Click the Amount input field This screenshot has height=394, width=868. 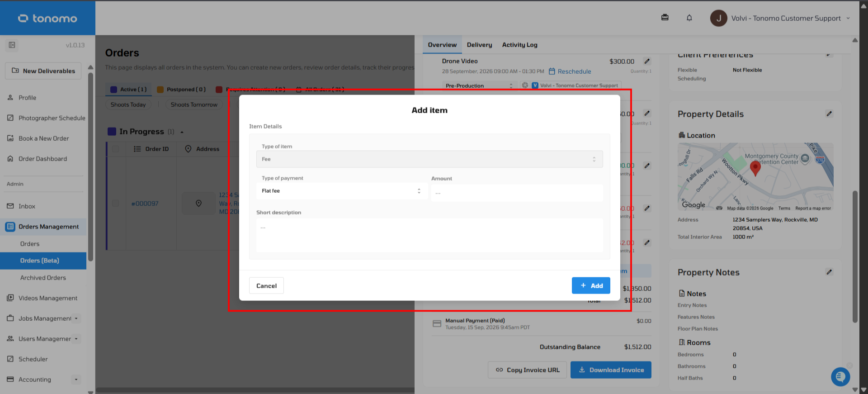pyautogui.click(x=517, y=193)
